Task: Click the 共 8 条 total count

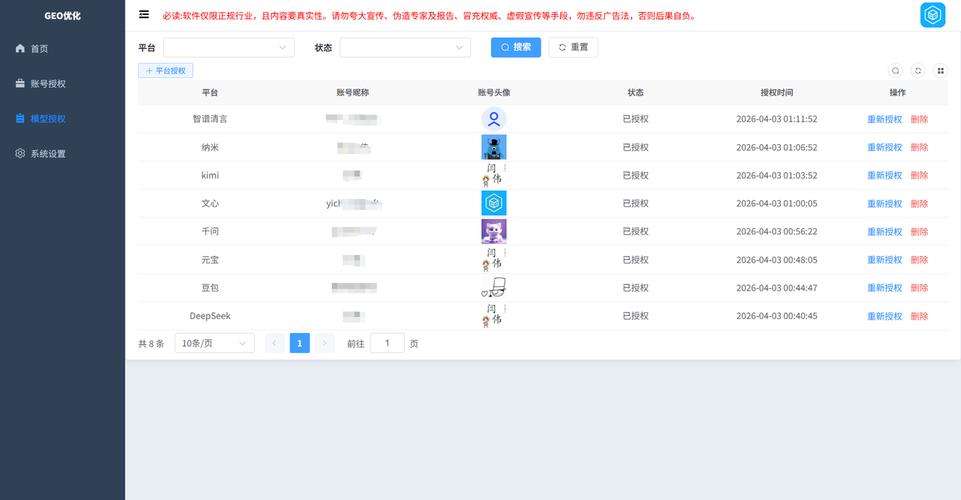Action: pos(151,344)
